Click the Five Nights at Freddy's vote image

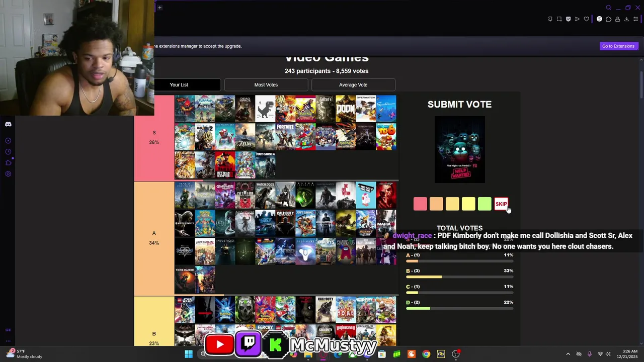click(x=460, y=150)
